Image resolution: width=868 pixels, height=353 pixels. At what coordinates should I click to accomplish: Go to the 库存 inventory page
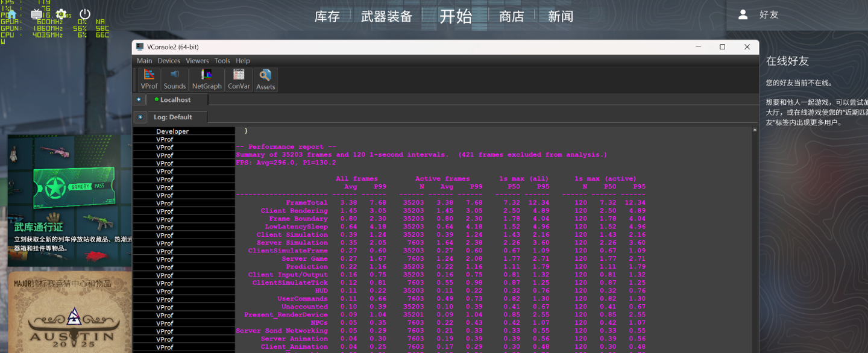(327, 16)
